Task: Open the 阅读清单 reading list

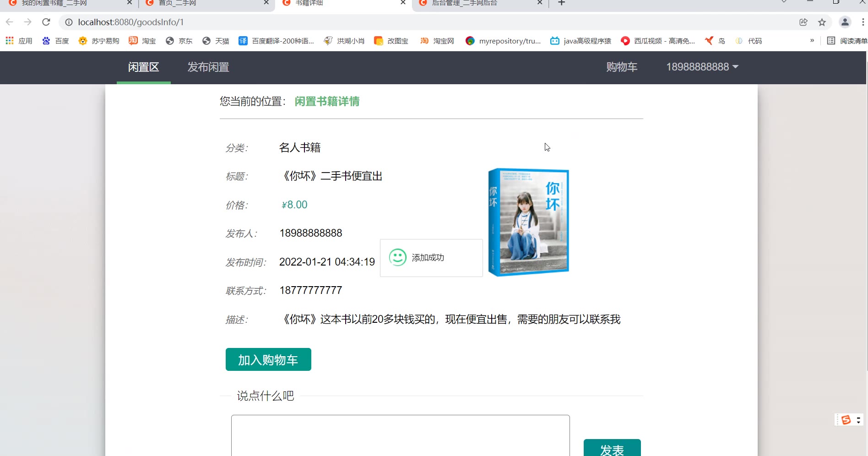Action: point(847,41)
